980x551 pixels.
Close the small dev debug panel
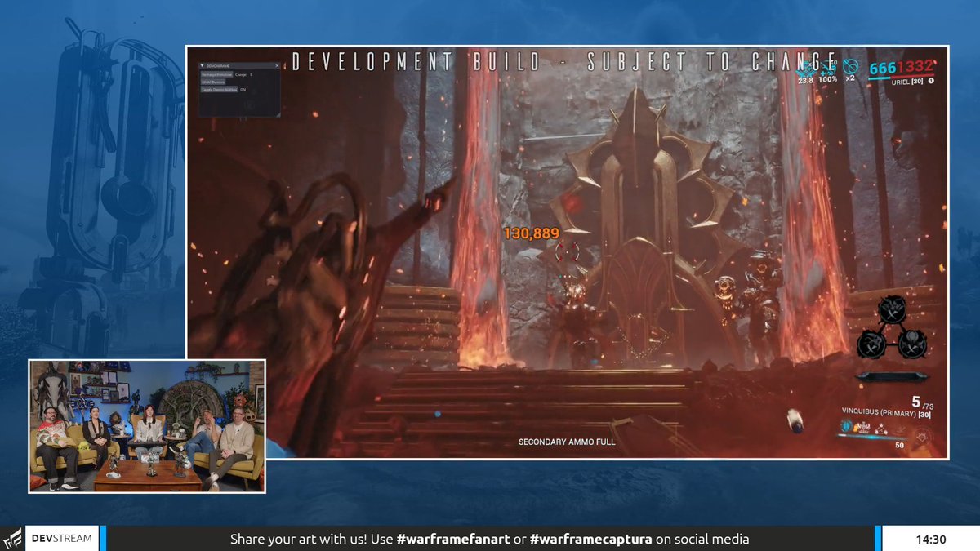[277, 66]
